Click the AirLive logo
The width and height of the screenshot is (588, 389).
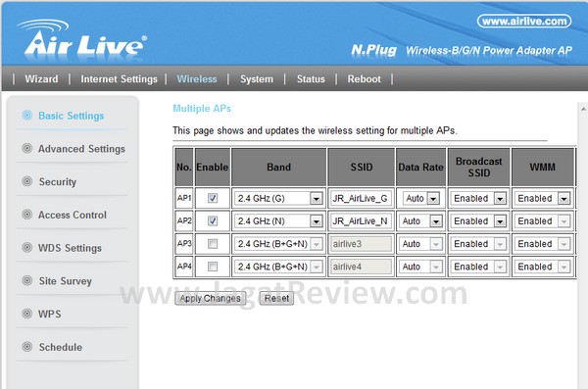click(81, 38)
